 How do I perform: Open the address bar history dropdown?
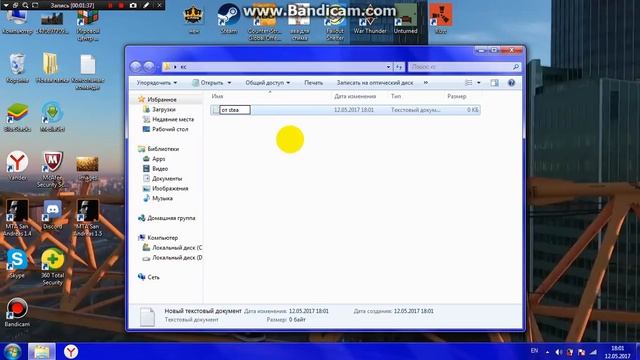click(388, 67)
